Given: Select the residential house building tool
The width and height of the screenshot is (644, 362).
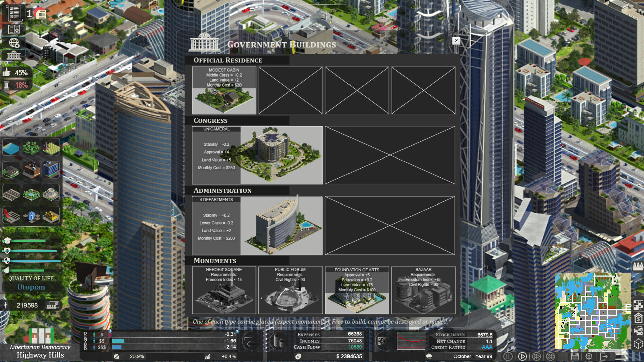Looking at the screenshot, I should pos(11,170).
